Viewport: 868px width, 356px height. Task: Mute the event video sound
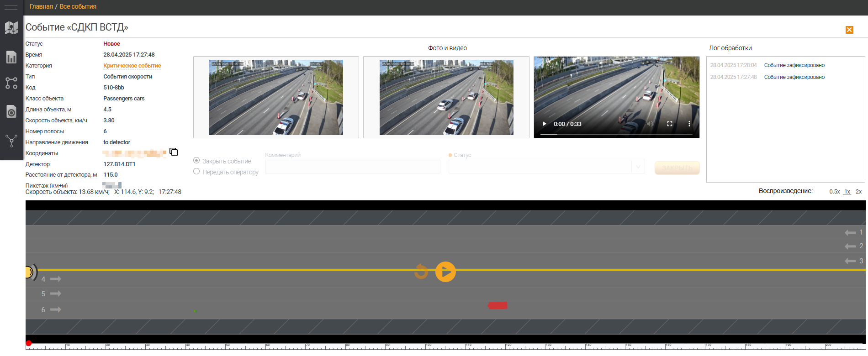coord(650,124)
